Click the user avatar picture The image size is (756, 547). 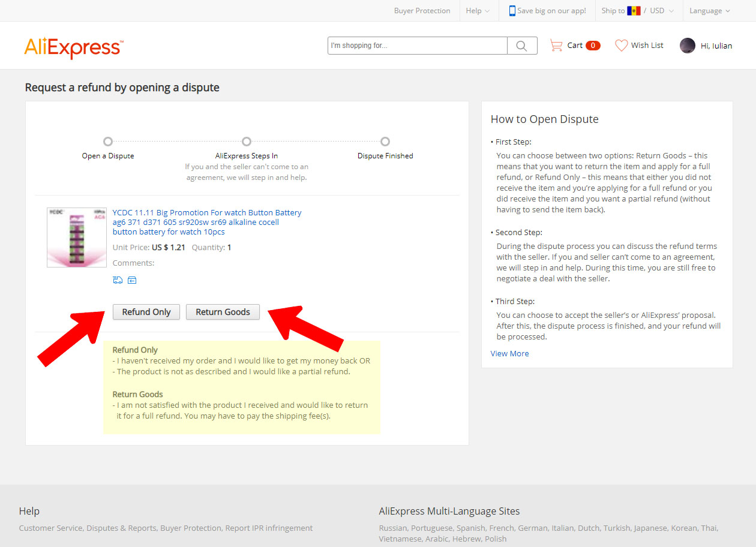[x=688, y=46]
